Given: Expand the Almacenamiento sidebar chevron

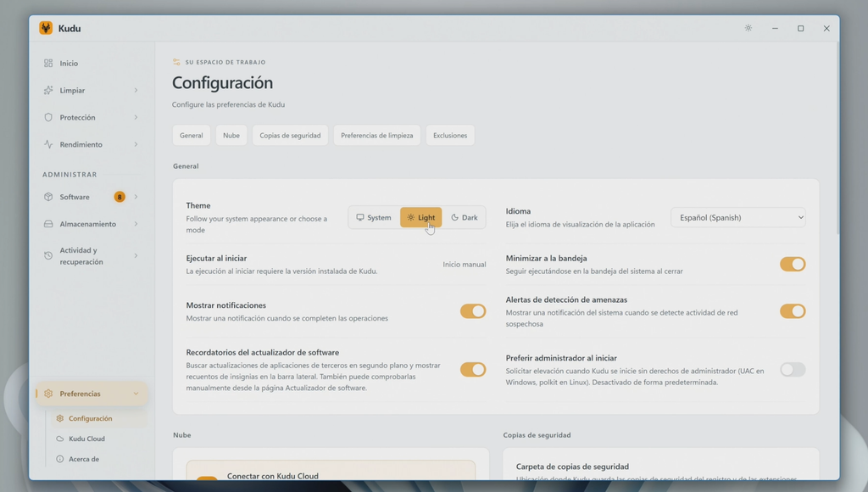Looking at the screenshot, I should 136,224.
